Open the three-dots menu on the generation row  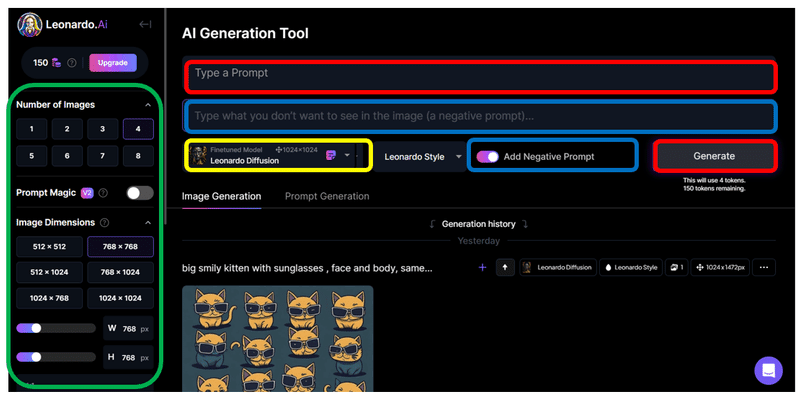pos(764,267)
